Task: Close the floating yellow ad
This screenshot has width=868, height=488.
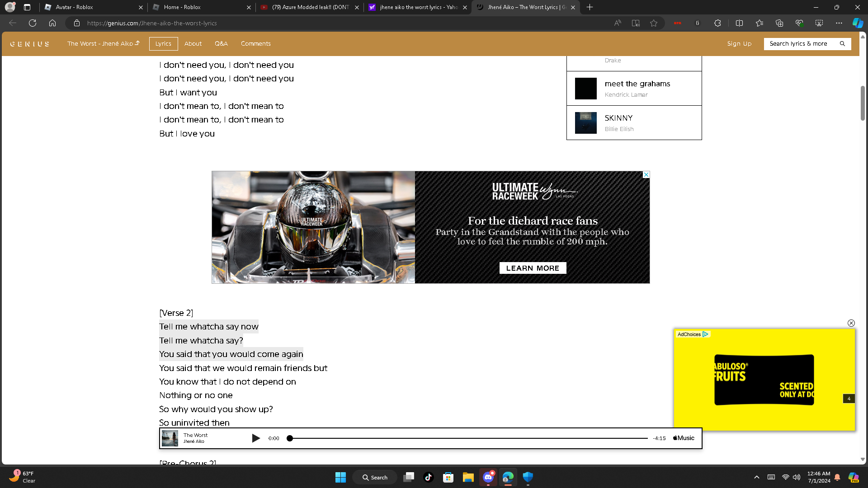Action: click(x=851, y=323)
